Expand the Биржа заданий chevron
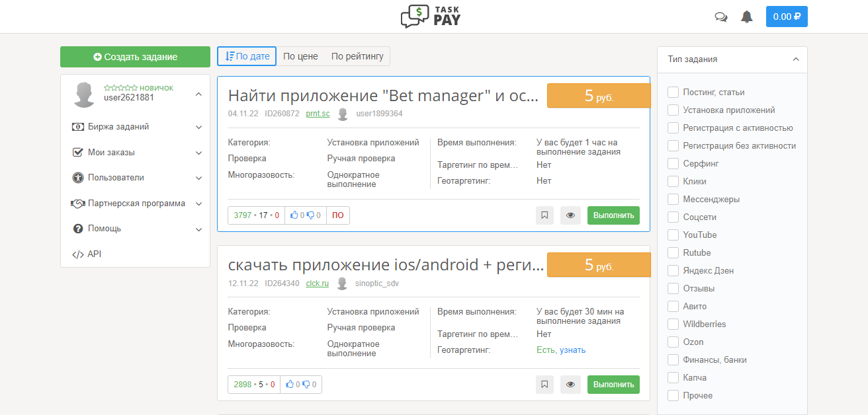This screenshot has height=415, width=868. click(198, 128)
